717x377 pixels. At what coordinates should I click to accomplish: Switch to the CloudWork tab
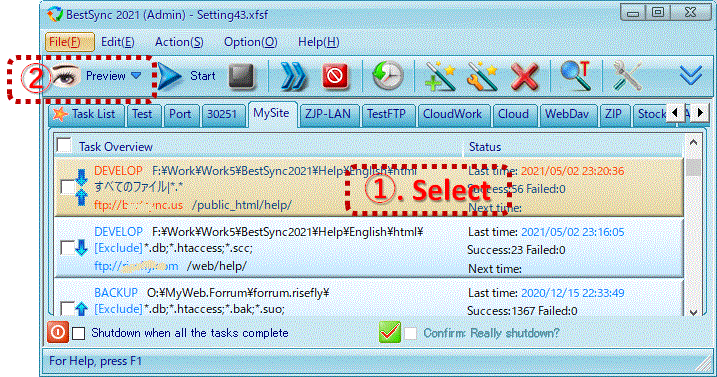tap(454, 114)
